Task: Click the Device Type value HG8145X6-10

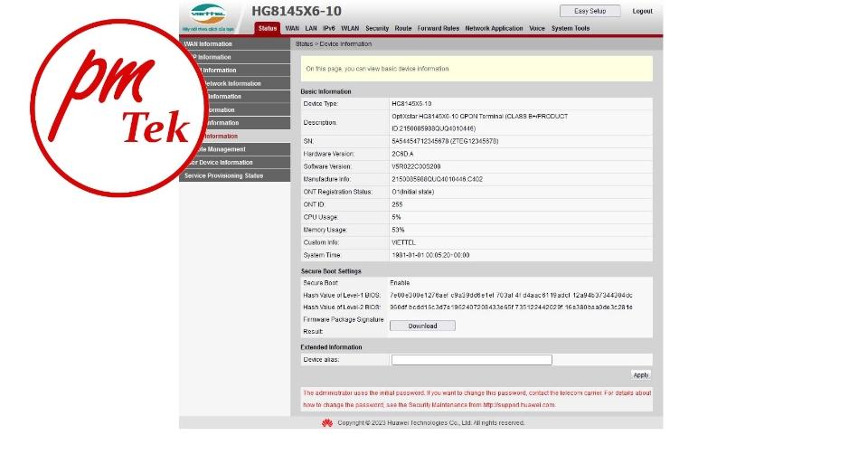Action: [x=411, y=104]
